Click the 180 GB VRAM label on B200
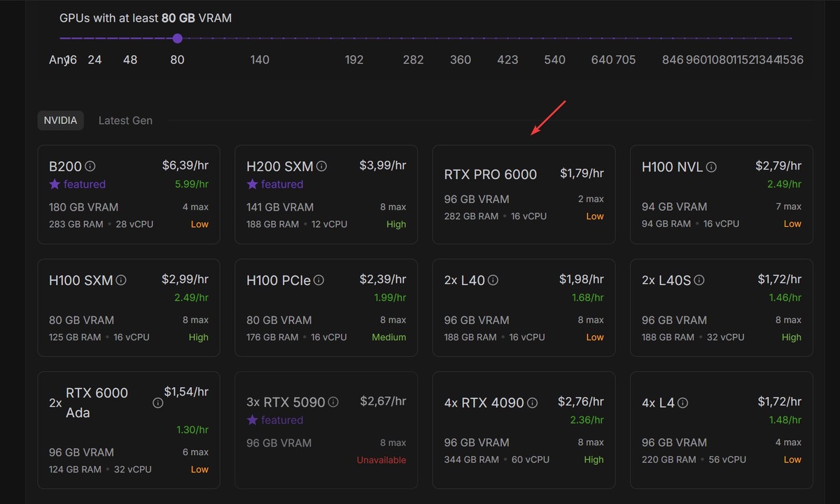The image size is (840, 504). coord(84,207)
